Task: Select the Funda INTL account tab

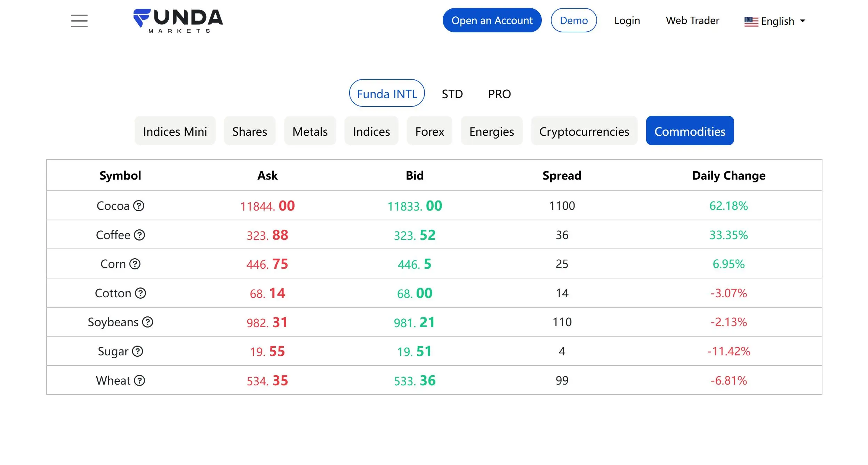Action: (x=387, y=93)
